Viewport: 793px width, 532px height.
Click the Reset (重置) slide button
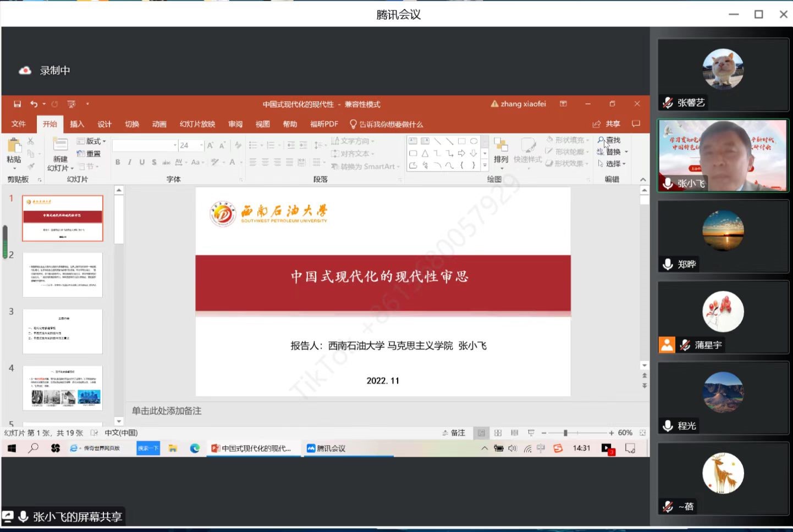89,154
